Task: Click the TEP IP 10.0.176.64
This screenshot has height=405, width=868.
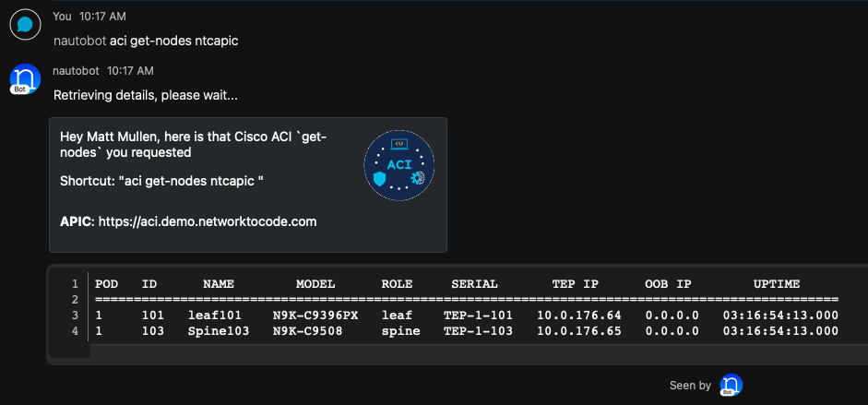Action: [579, 316]
